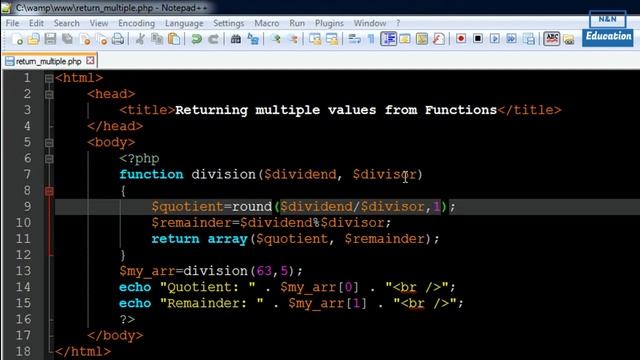Click the Function List toolbar icon
The width and height of the screenshot is (640, 360).
coord(438,39)
